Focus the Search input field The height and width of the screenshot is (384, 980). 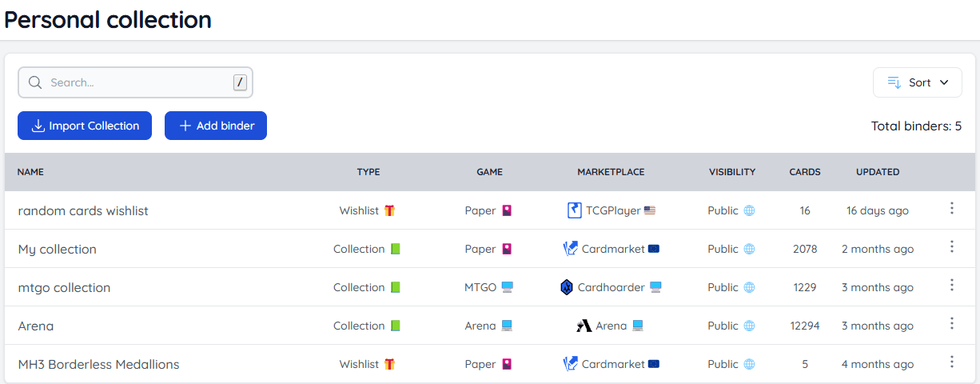tap(136, 82)
